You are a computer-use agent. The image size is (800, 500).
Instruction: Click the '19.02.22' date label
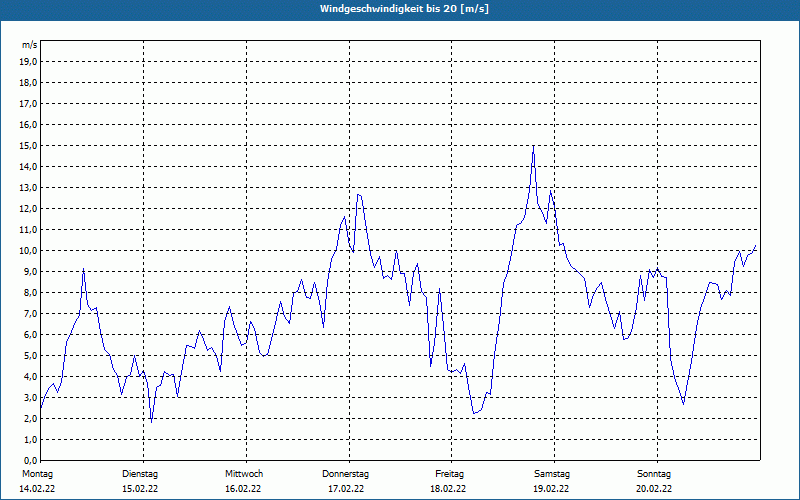(x=551, y=489)
